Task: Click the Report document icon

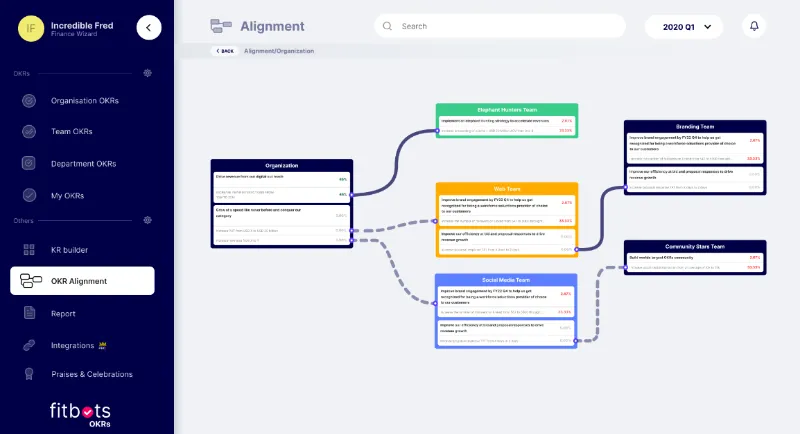Action: coord(29,313)
